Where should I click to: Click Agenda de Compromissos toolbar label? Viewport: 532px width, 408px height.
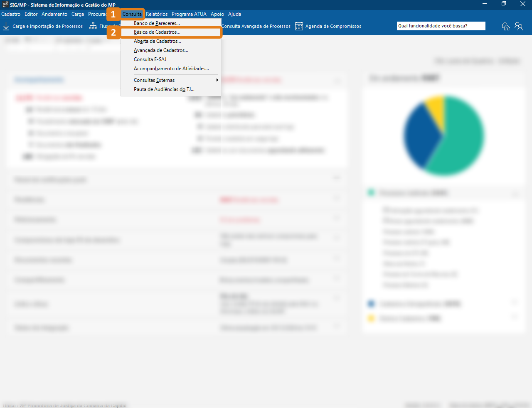coord(333,26)
